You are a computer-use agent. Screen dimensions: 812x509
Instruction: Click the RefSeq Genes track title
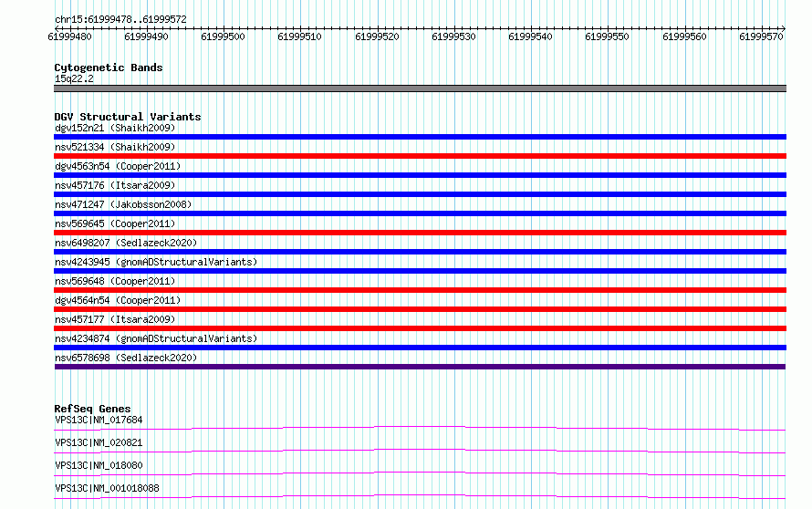click(92, 409)
